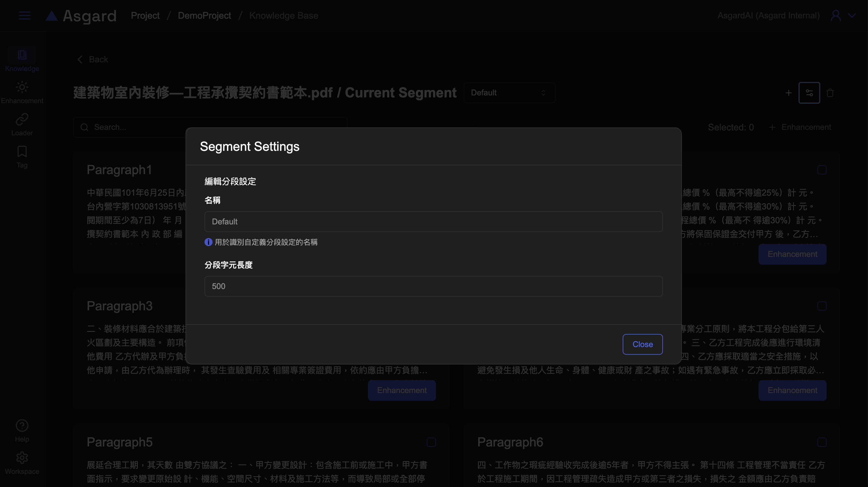This screenshot has width=868, height=487.
Task: Click the segment length 500 field
Action: pos(433,286)
